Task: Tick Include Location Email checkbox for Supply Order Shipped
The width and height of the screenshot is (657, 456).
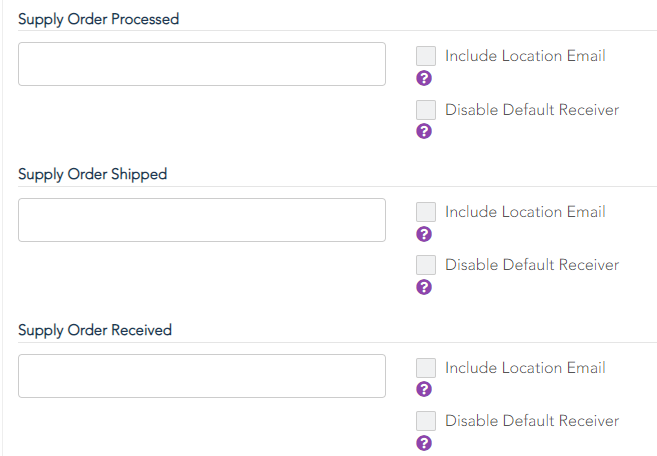Action: tap(426, 212)
